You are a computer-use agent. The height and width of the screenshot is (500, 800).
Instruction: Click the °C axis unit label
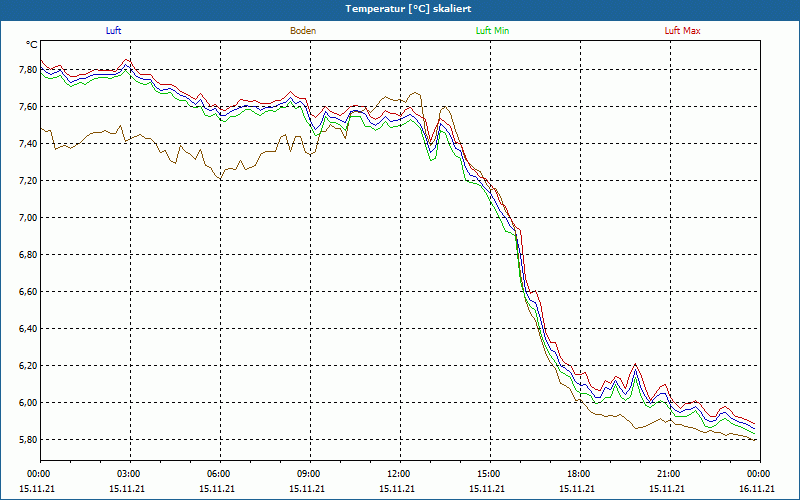pos(32,45)
